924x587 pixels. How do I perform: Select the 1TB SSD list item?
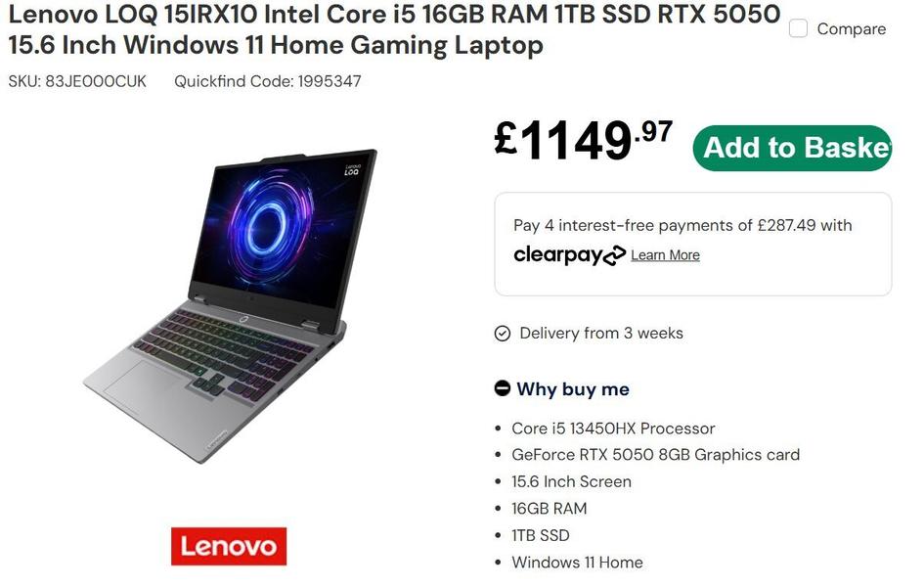click(540, 535)
